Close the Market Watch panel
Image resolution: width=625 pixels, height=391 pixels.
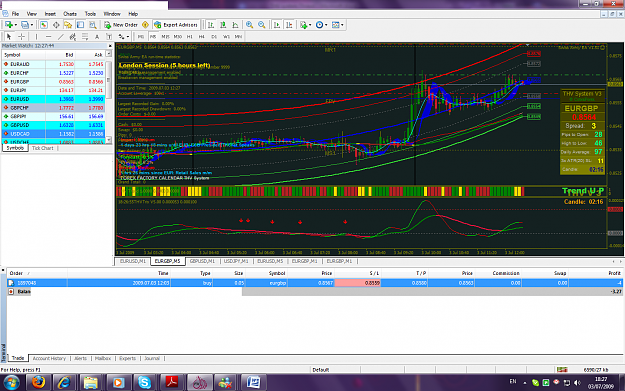coord(110,46)
